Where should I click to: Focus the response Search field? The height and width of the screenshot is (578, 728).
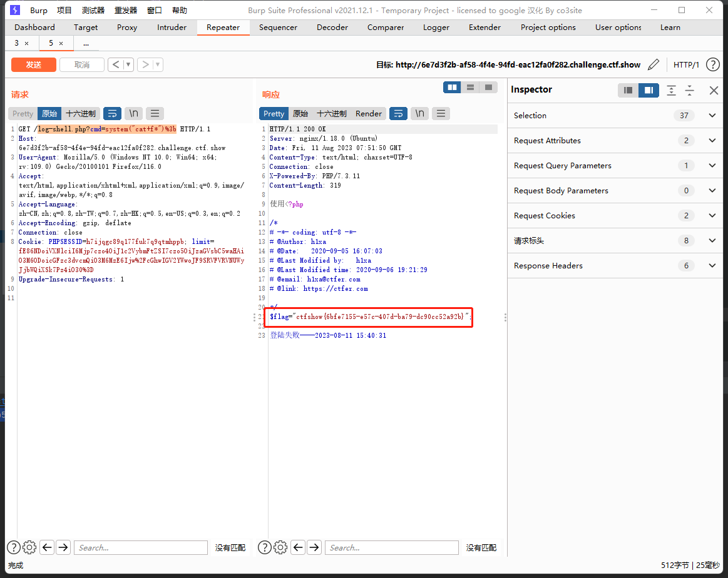click(x=392, y=548)
